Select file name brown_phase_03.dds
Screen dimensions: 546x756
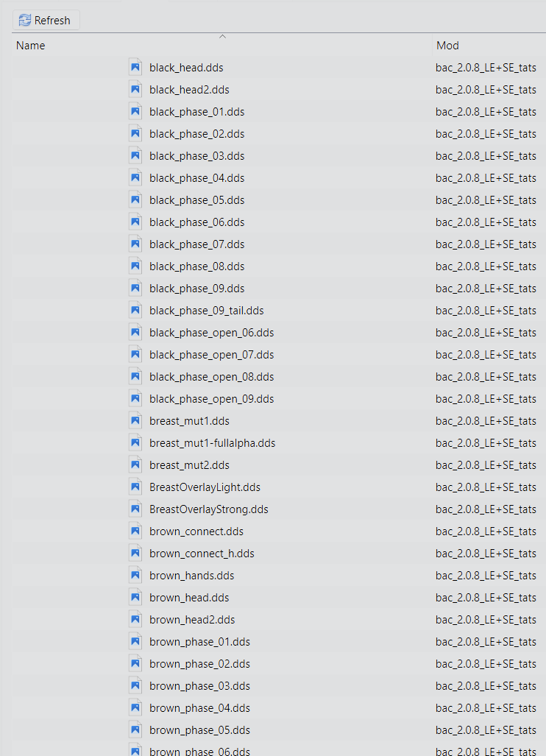tap(200, 686)
